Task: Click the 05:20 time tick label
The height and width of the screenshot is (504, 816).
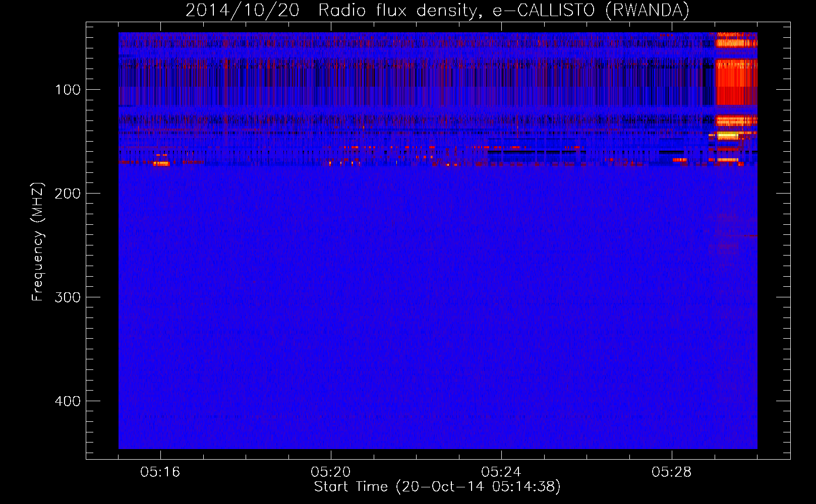Action: pyautogui.click(x=331, y=472)
